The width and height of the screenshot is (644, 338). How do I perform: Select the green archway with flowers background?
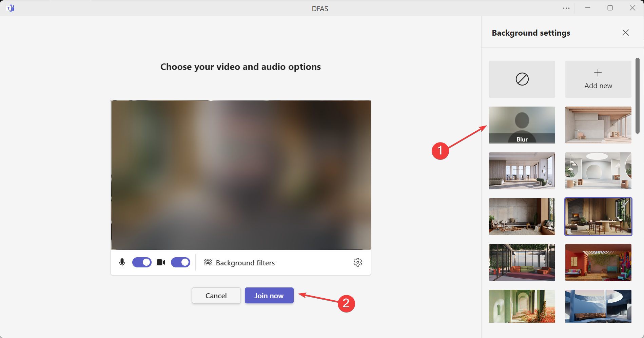click(x=522, y=306)
